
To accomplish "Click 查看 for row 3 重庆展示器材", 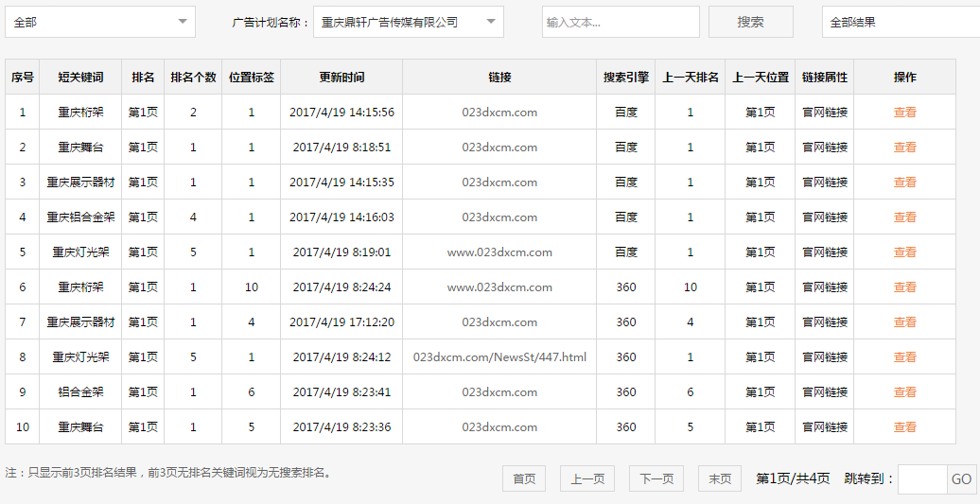I will click(x=904, y=182).
